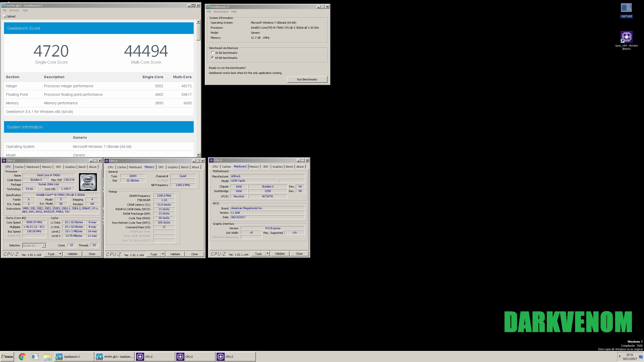Click Validate in CPU-Z Memory window
This screenshot has width=644, height=362.
click(x=175, y=254)
